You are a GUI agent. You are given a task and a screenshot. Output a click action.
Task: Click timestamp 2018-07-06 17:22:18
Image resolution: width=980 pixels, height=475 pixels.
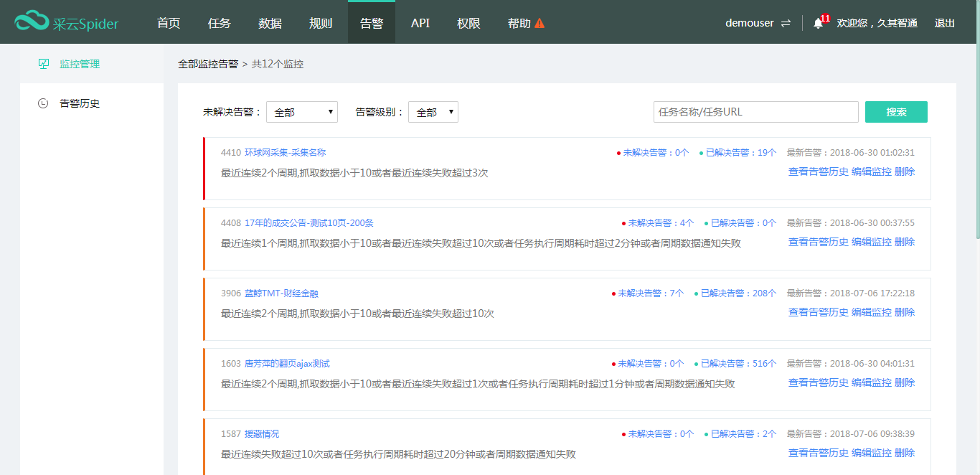(x=872, y=293)
